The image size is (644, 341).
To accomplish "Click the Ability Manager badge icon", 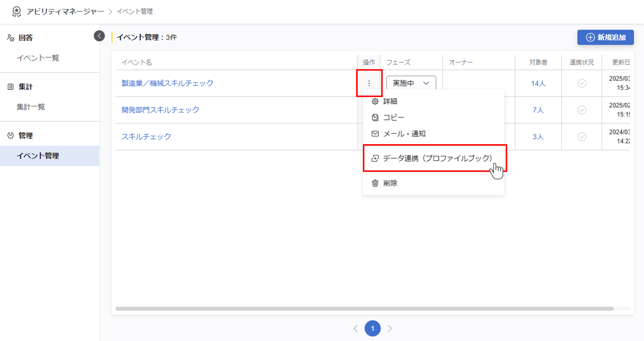I will [17, 12].
